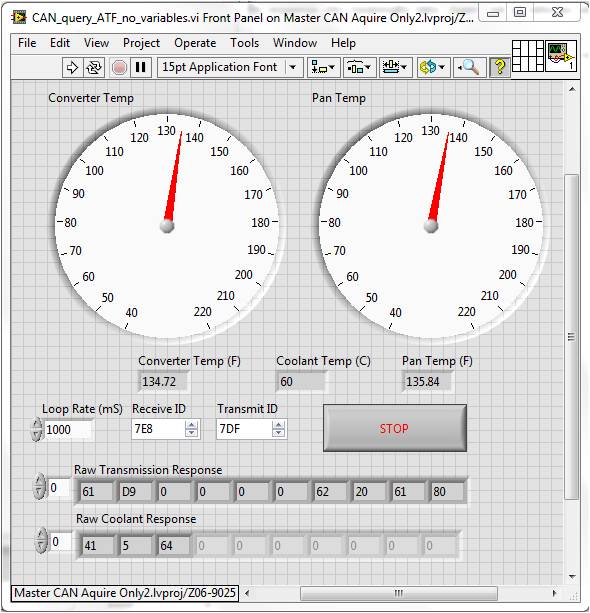Click the Converter Temp (F) indicator 134.72
The height and width of the screenshot is (613, 590).
tap(163, 381)
